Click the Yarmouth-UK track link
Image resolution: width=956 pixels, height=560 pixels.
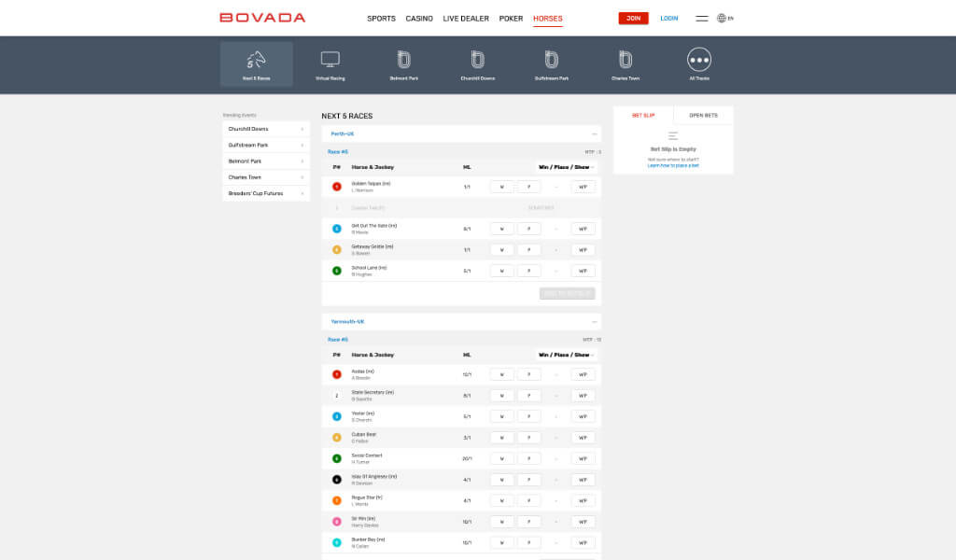[x=347, y=322]
